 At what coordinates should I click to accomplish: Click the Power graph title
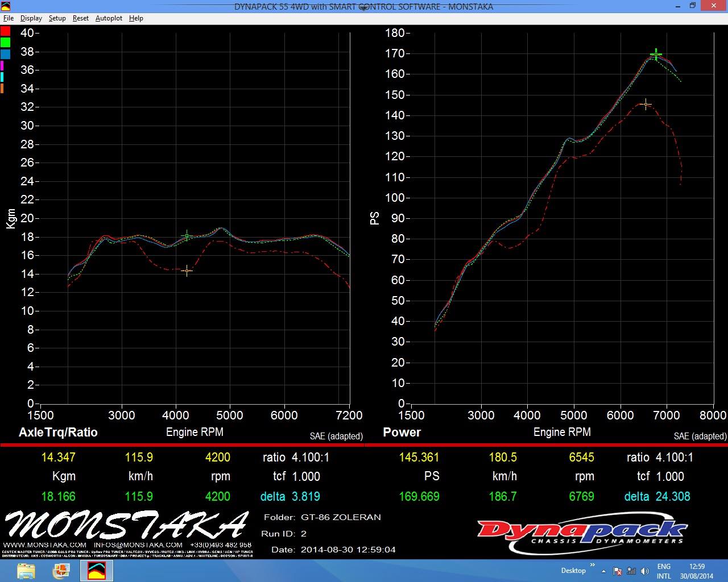click(x=402, y=432)
